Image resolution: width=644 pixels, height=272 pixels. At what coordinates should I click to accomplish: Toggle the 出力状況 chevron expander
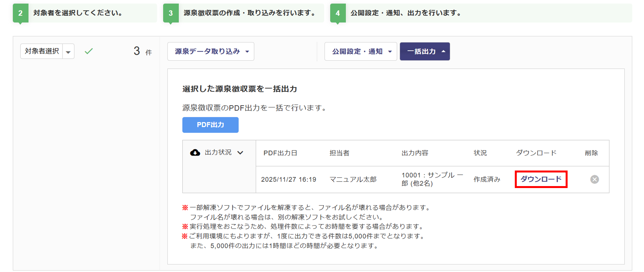click(x=240, y=153)
